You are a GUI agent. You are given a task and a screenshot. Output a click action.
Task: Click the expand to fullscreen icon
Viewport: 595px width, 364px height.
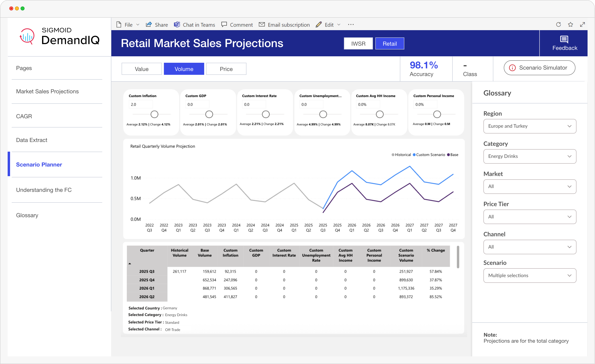tap(583, 25)
